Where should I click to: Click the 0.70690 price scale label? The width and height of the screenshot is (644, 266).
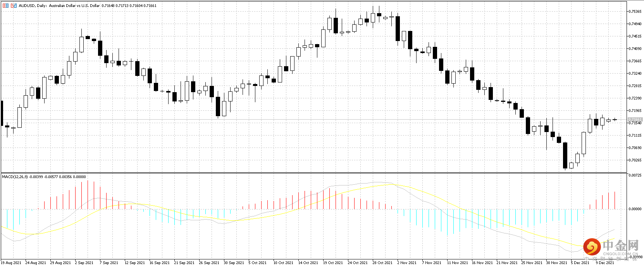[635, 148]
